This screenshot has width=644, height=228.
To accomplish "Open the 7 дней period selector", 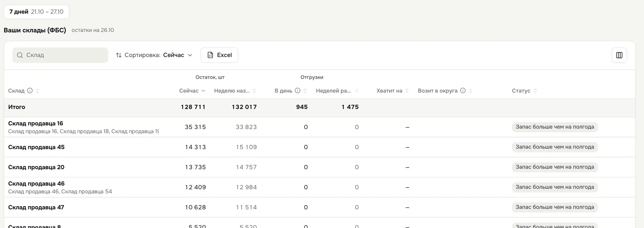I will [x=37, y=12].
